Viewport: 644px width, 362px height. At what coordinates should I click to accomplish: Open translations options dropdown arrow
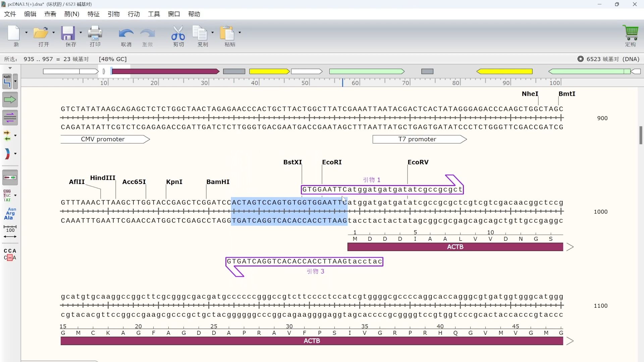click(15, 135)
